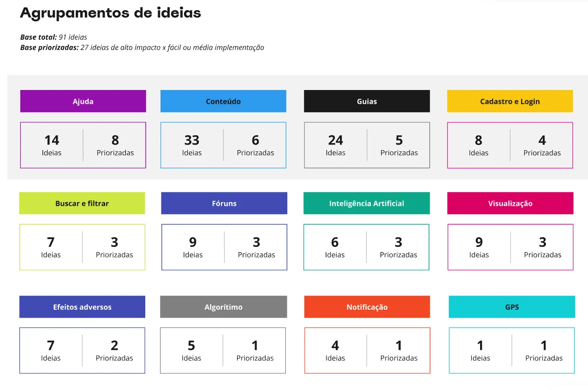The width and height of the screenshot is (588, 390).
Task: Select the orange Notificação header
Action: tap(367, 307)
